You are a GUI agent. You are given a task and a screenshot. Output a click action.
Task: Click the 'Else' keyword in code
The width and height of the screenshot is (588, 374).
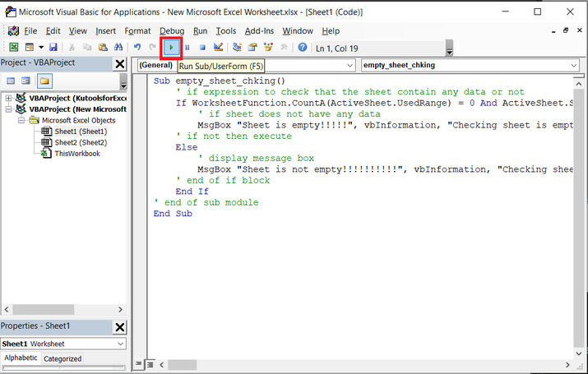click(187, 147)
